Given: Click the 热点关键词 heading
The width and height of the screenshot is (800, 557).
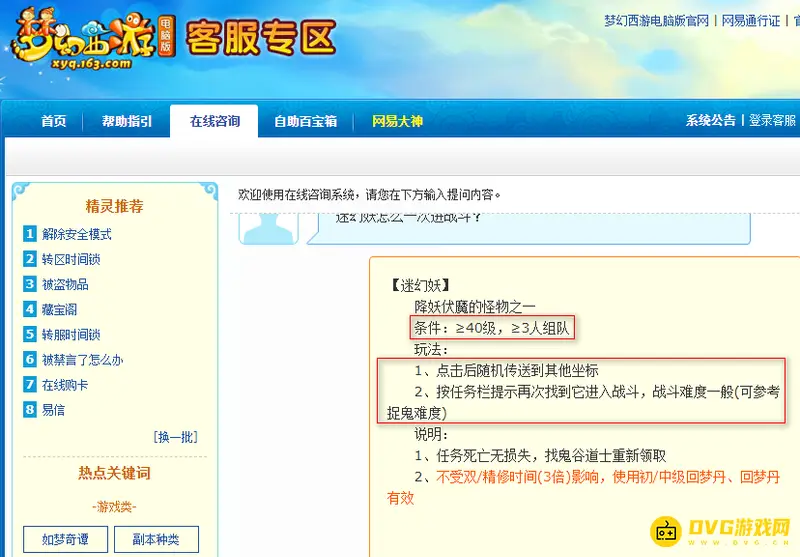Looking at the screenshot, I should coord(114,473).
